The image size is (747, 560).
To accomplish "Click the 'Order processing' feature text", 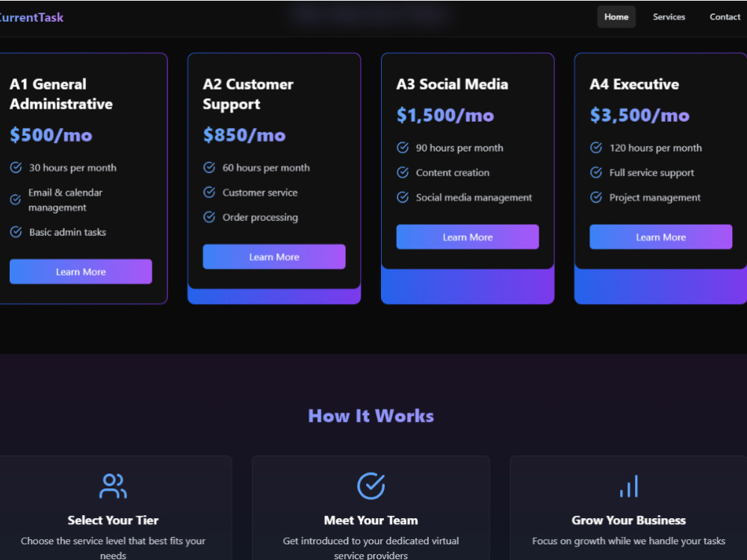I will pos(260,217).
